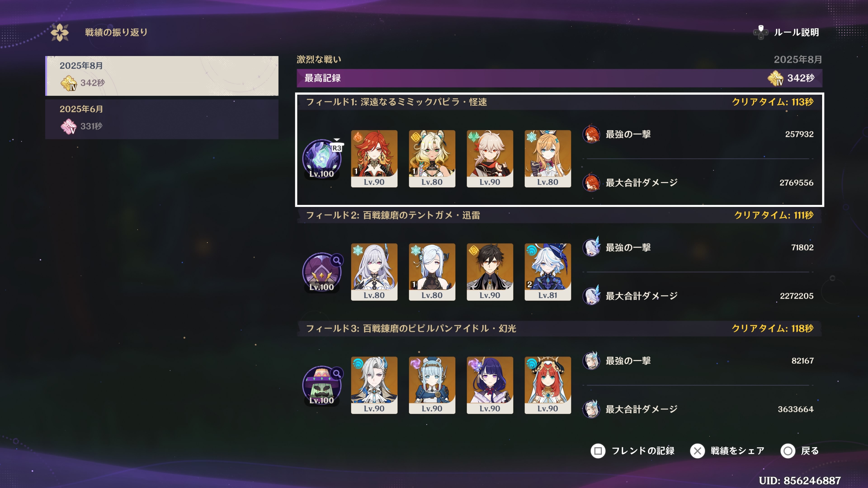Click the star emblem beside 戦績の振り返り
Screen dimensions: 868x488
[60, 33]
